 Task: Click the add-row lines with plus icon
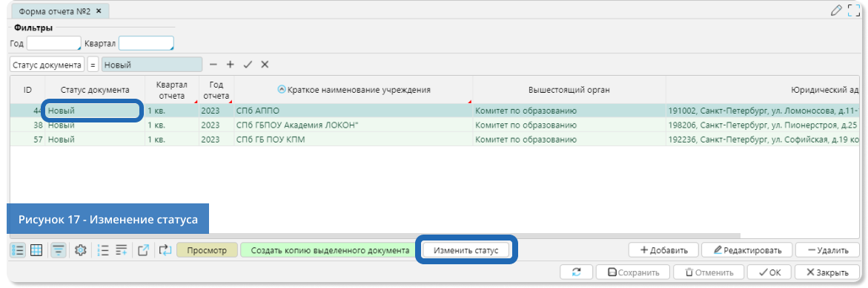(x=122, y=250)
